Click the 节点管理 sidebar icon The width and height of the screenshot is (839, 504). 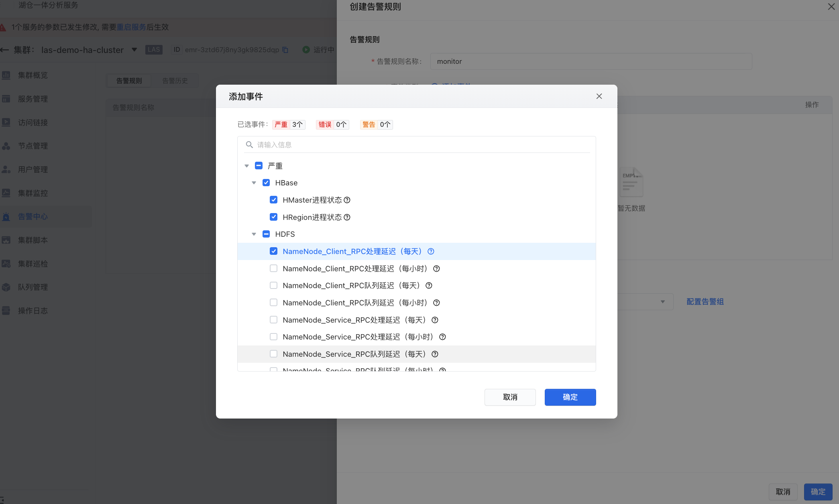[x=6, y=146]
